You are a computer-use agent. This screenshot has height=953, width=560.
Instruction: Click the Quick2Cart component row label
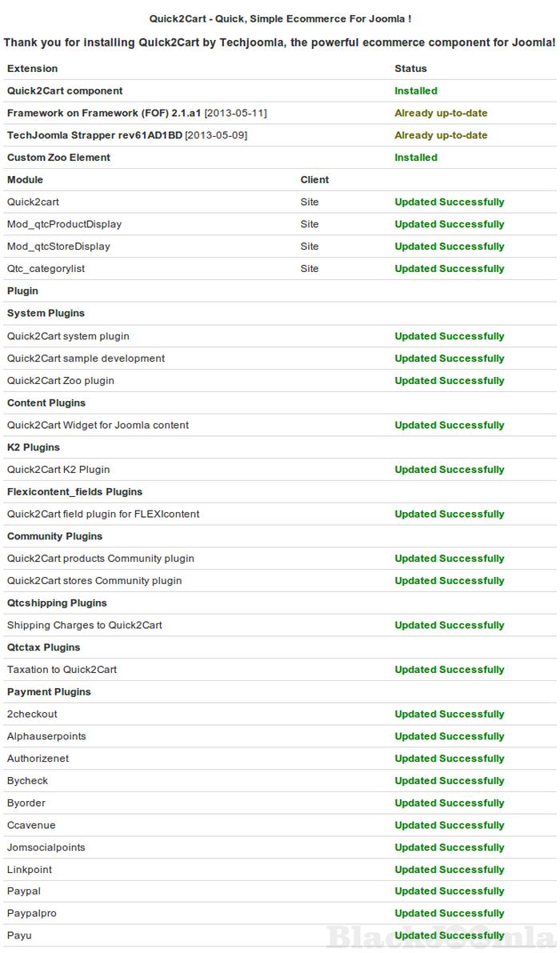pyautogui.click(x=65, y=91)
